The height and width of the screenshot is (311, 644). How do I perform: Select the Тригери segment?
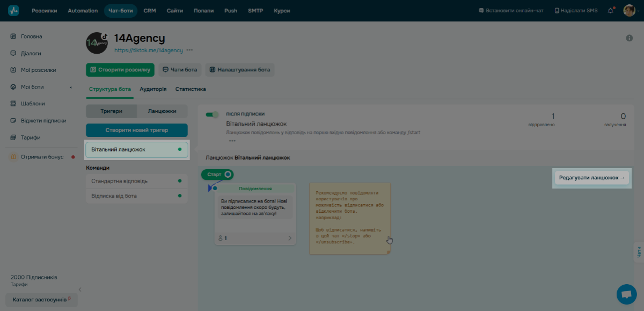[111, 111]
